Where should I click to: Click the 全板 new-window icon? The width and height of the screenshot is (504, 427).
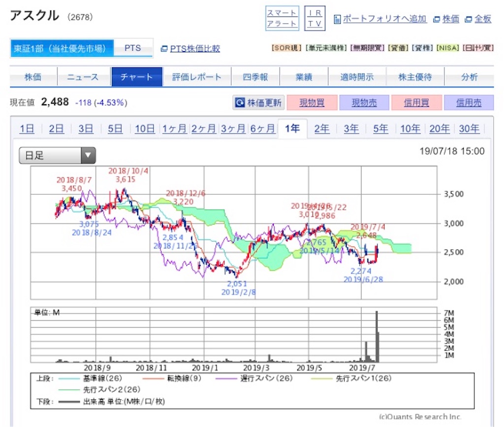point(469,20)
